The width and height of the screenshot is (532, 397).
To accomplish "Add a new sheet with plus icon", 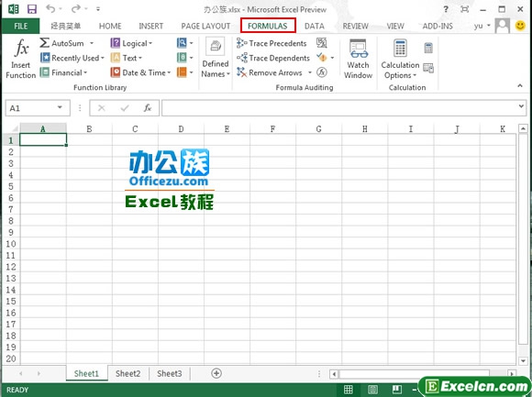I will pos(216,373).
